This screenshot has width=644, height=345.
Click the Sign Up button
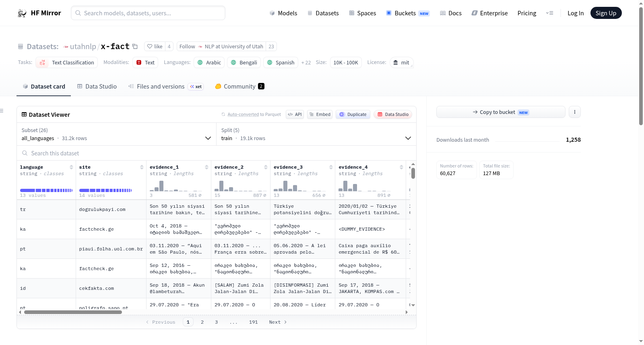(x=606, y=13)
